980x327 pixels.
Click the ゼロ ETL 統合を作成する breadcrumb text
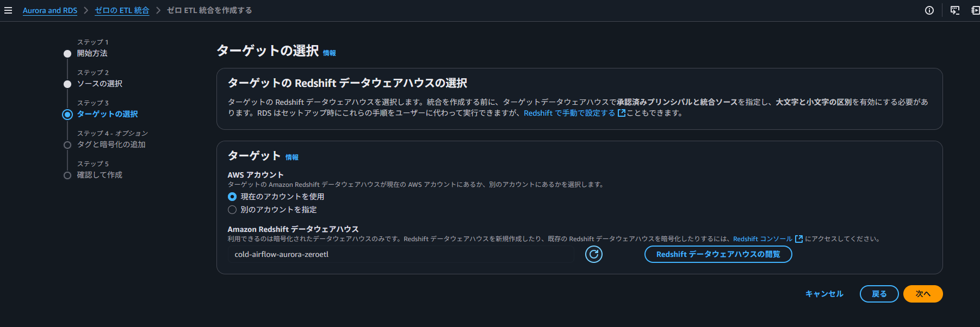(209, 10)
